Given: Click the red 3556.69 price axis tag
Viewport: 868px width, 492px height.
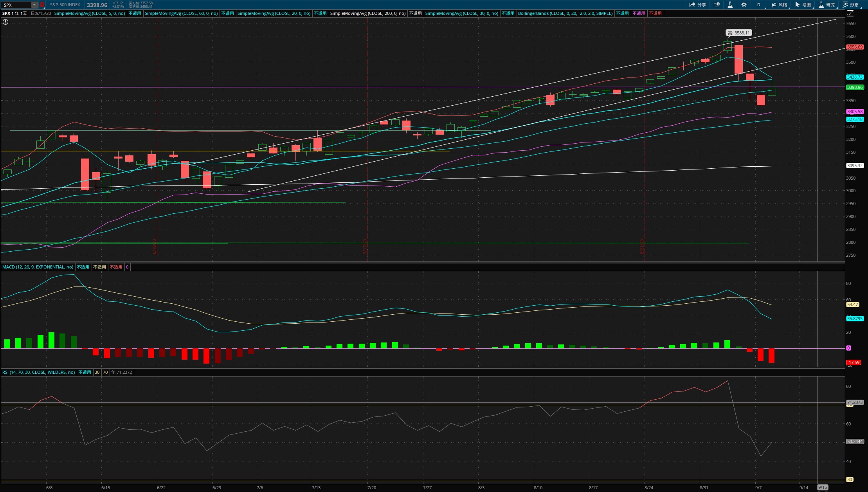Looking at the screenshot, I should pyautogui.click(x=855, y=47).
